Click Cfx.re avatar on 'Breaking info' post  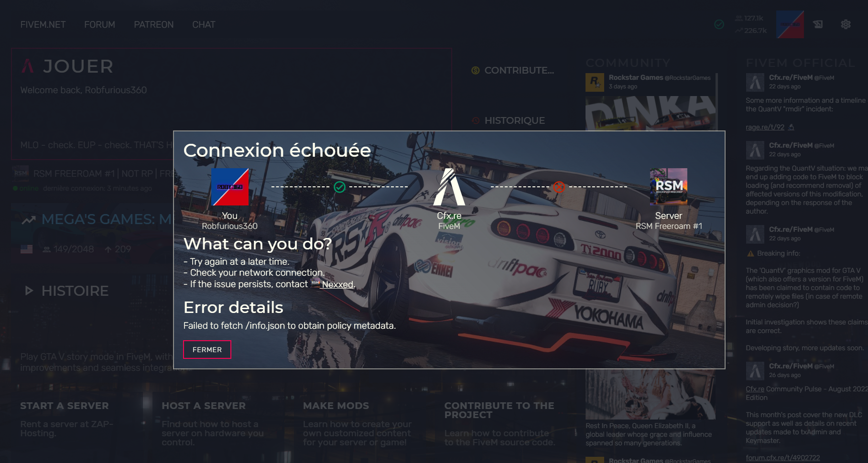755,234
